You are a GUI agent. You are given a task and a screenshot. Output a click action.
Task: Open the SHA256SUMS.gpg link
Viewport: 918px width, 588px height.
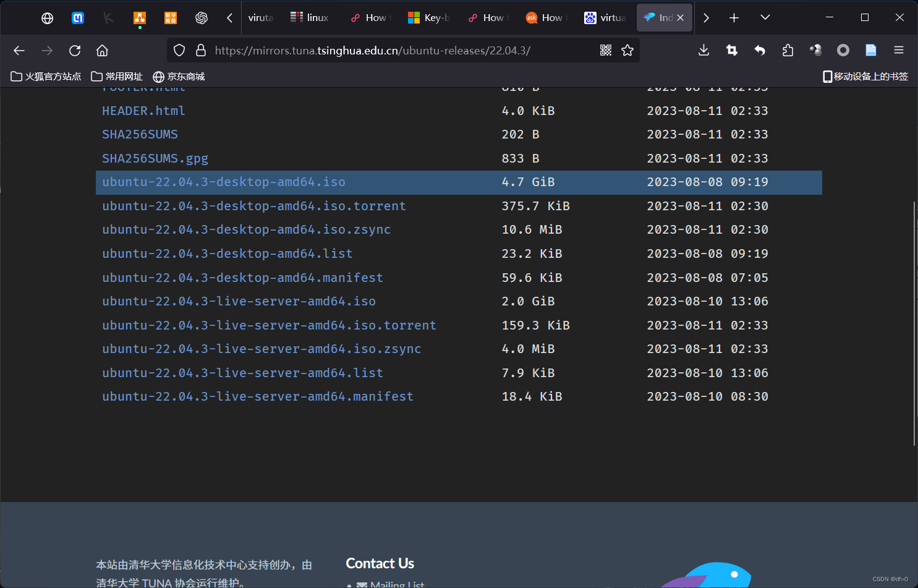pyautogui.click(x=155, y=158)
